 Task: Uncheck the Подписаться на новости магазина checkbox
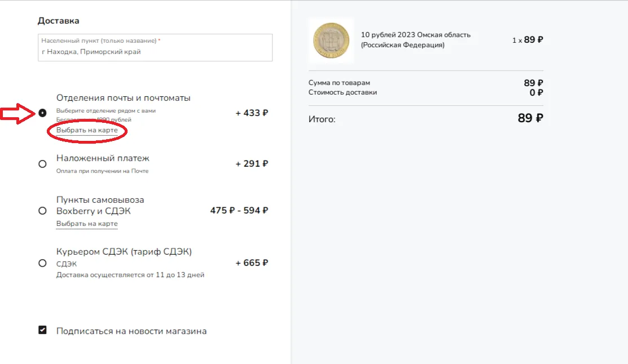point(42,330)
